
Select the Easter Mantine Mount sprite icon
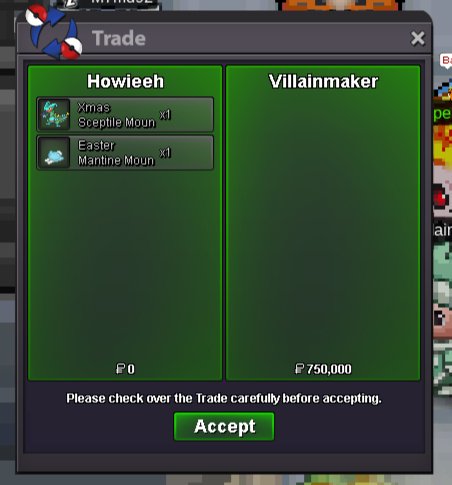[x=54, y=153]
